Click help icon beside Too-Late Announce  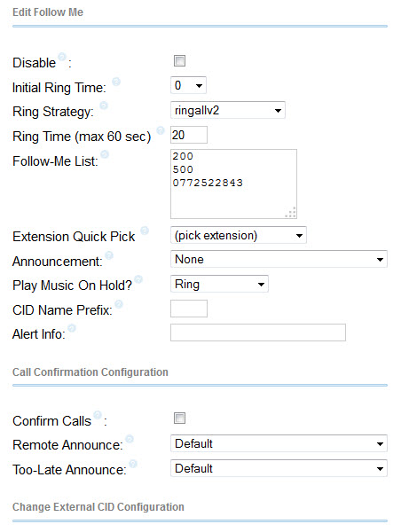point(133,464)
